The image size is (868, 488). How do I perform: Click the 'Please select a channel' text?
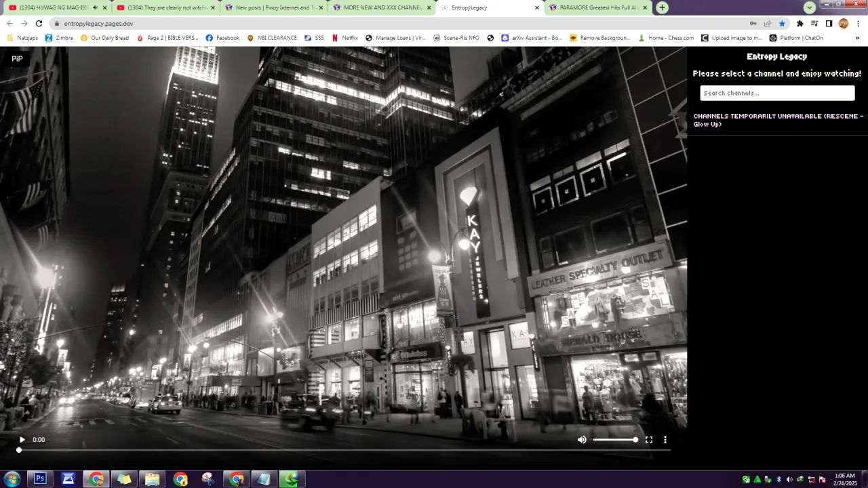pos(777,73)
